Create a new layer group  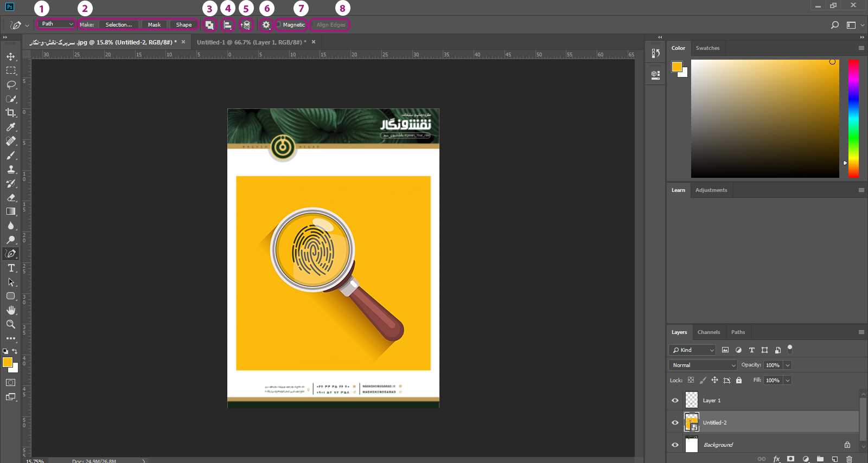[820, 459]
